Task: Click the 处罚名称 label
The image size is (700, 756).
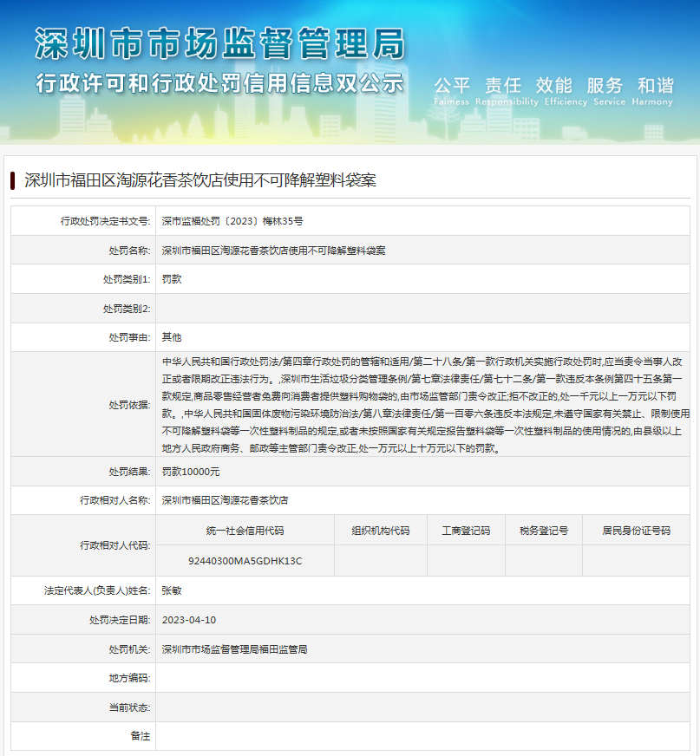Action: (x=129, y=251)
